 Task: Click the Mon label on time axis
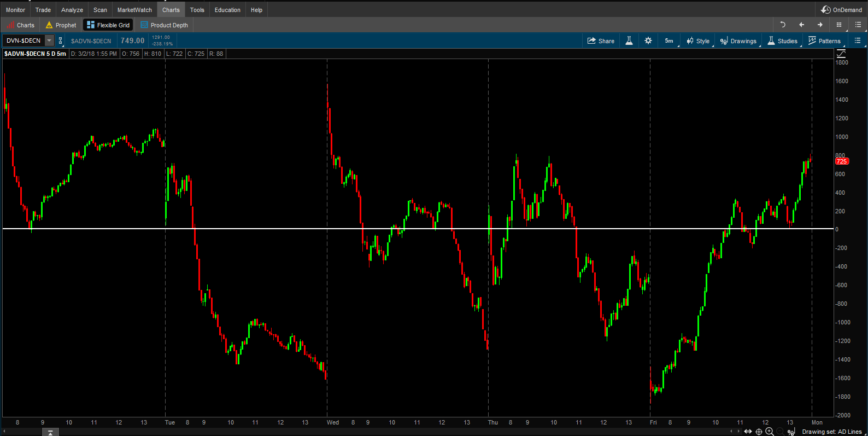pyautogui.click(x=817, y=422)
